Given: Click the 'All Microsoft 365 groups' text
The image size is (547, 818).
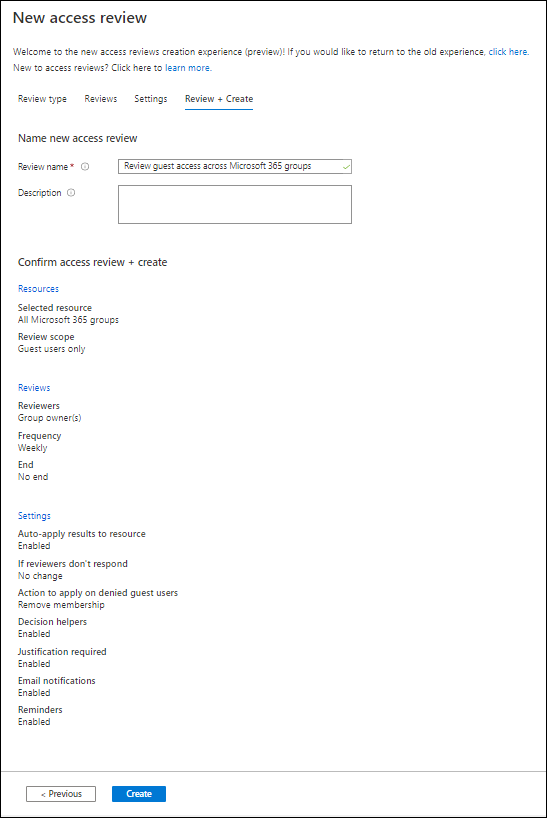Looking at the screenshot, I should tap(68, 320).
